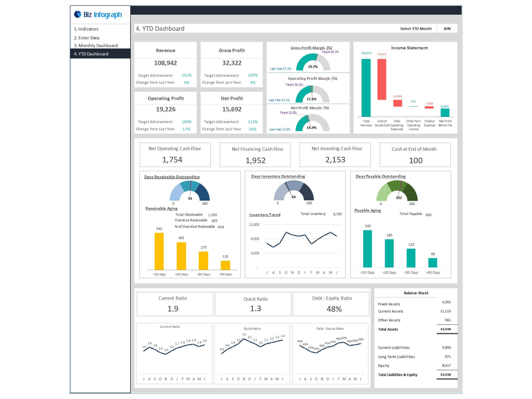Viewport: 532px width, 399px height.
Task: Select the Net Operating Cash Flow box
Action: point(175,155)
